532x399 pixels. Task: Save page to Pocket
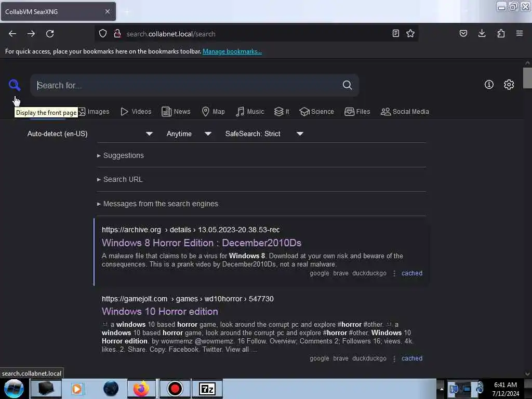[463, 33]
